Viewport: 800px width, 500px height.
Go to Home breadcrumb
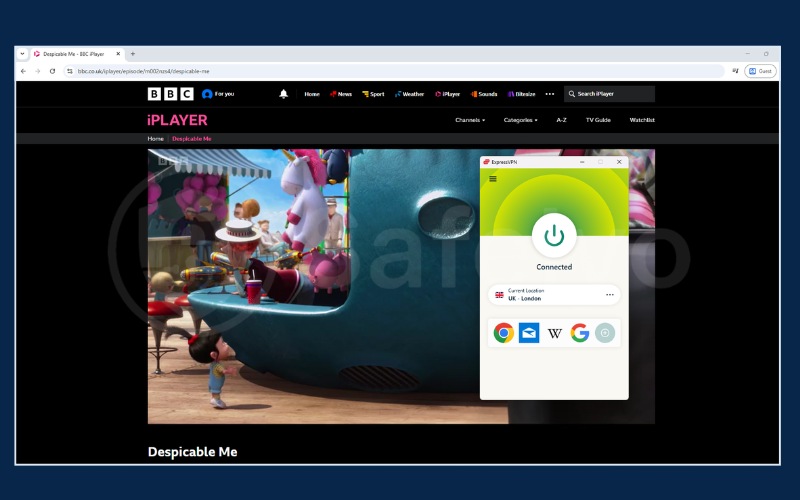pyautogui.click(x=156, y=139)
